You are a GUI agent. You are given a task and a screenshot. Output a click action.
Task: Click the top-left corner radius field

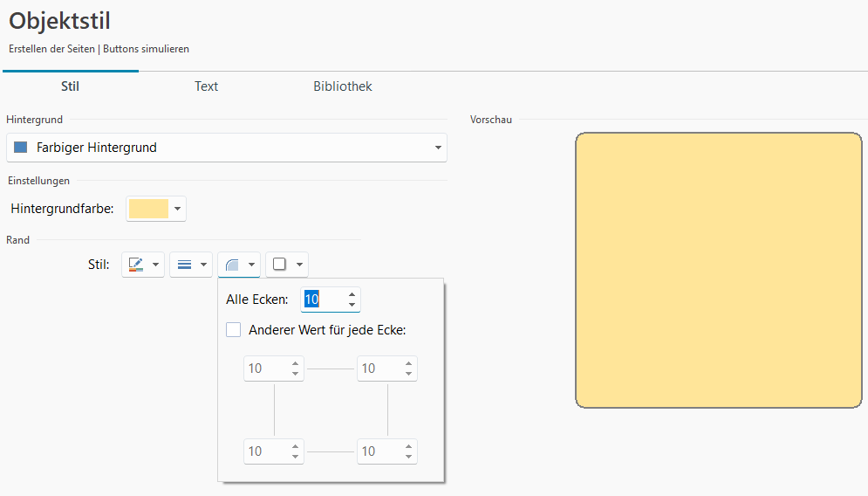tap(265, 369)
